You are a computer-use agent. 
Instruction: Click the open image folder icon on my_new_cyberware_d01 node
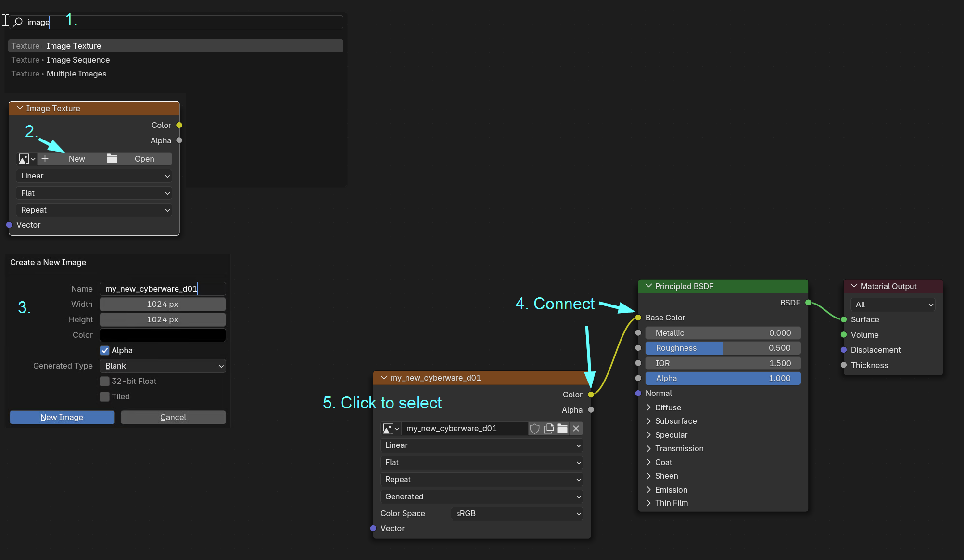point(562,428)
